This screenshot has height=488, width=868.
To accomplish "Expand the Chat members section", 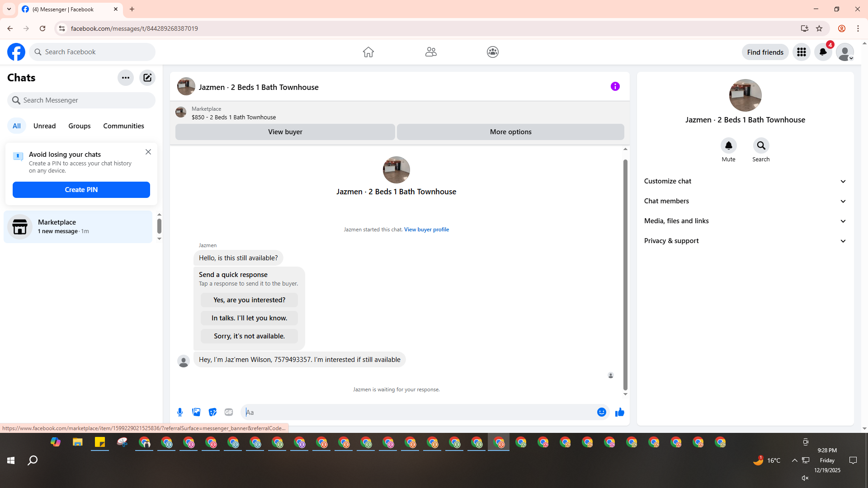I will tap(745, 201).
